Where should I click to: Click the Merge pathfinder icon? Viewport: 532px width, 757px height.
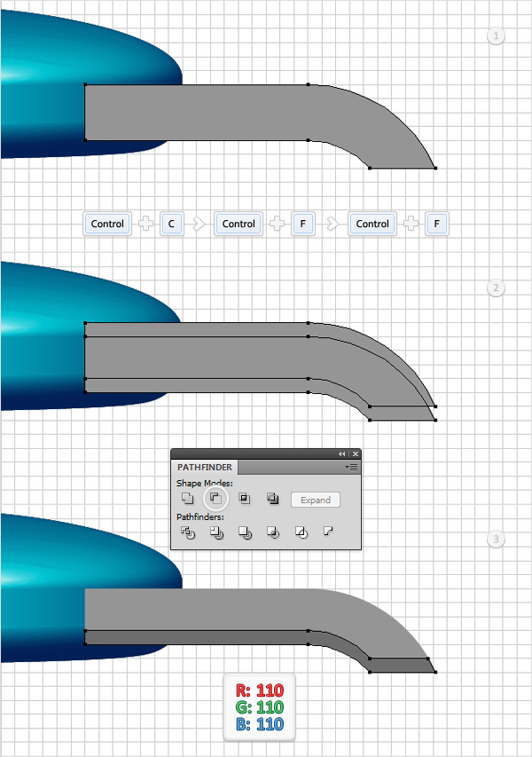click(x=245, y=532)
